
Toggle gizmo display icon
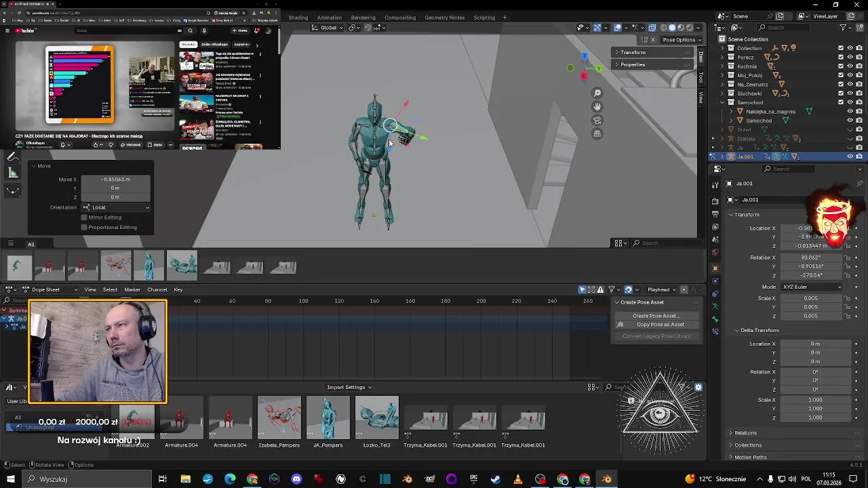[x=597, y=28]
